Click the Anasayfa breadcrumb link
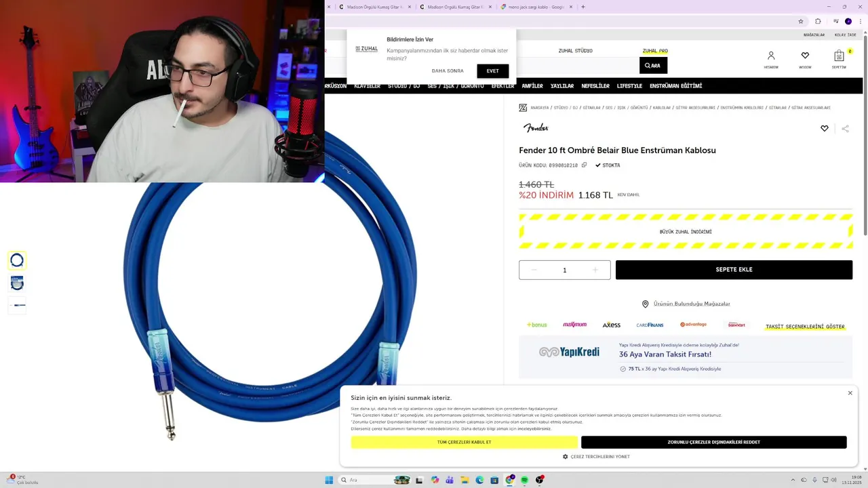The image size is (868, 488). pos(539,108)
